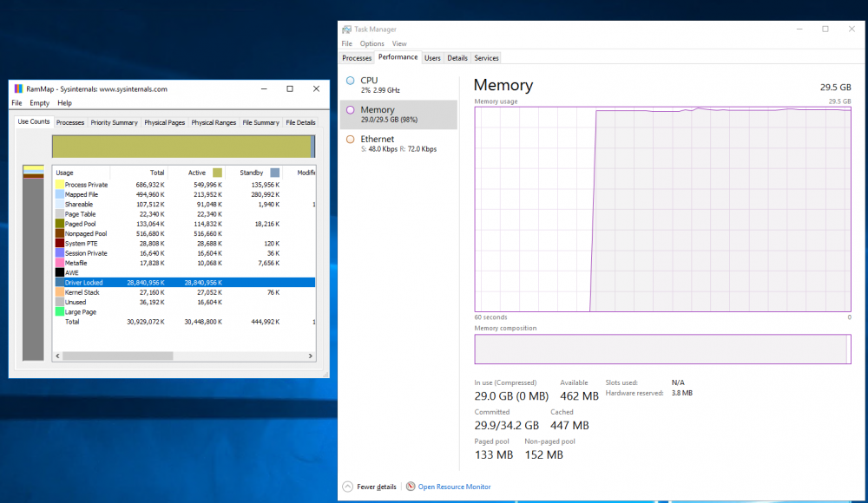The image size is (868, 503).
Task: Click the Ethernet orange circle icon
Action: [350, 140]
